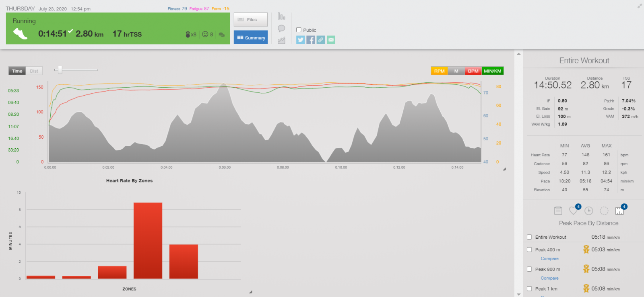This screenshot has height=297, width=644.
Task: Click Compare under Peak 800 m
Action: (x=549, y=278)
